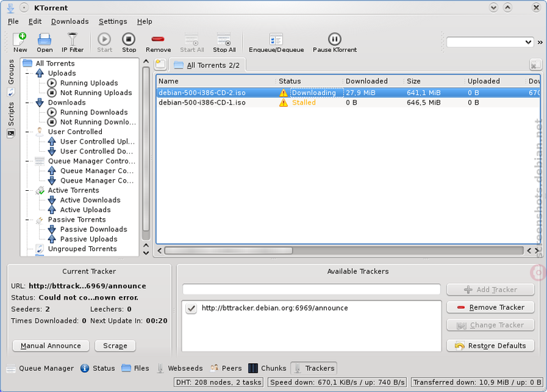Click the close tab icon at right of tab bar
Screen dimensions: 547x392
535,64
